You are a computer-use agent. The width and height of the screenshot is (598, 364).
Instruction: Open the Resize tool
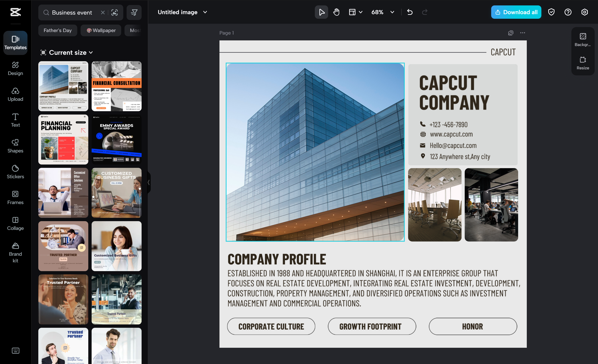(582, 63)
